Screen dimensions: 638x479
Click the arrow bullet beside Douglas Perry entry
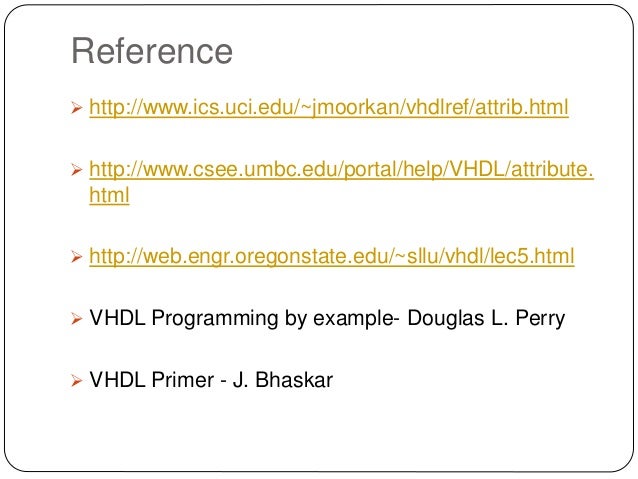point(76,318)
